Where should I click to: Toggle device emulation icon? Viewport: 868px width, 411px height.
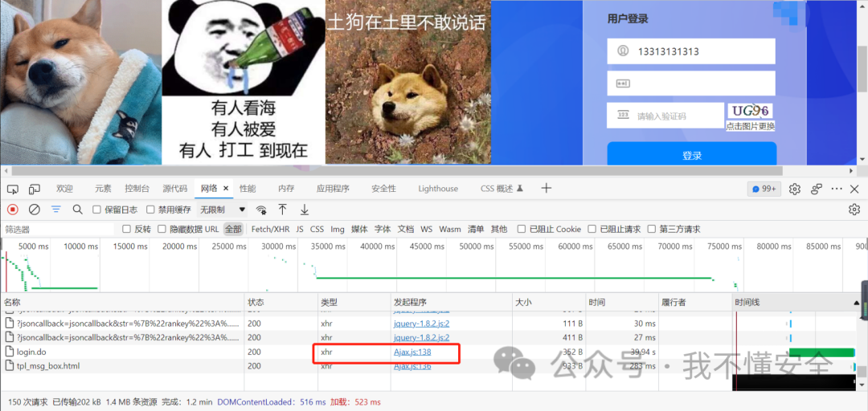35,189
